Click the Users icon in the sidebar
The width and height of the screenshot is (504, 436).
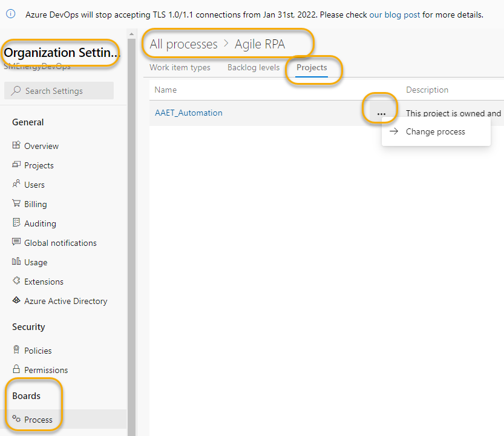tap(16, 183)
